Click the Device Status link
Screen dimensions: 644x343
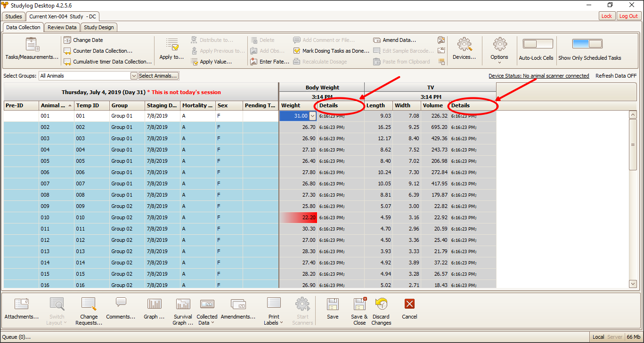click(x=538, y=76)
